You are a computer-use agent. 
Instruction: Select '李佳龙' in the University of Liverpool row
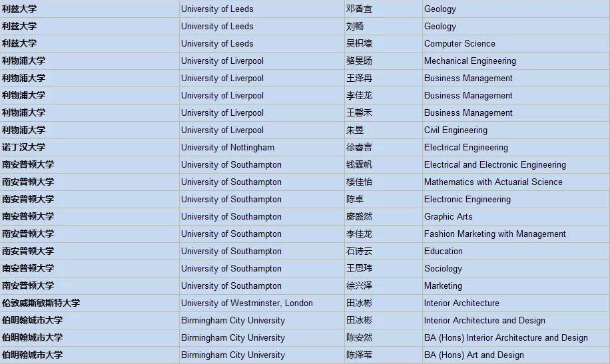[x=359, y=96]
